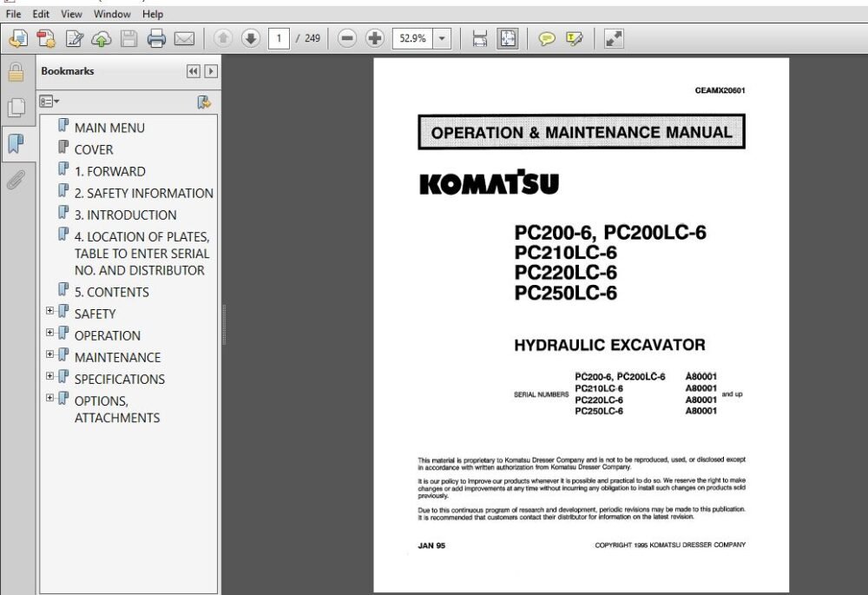Click the Save floppy disk icon
The height and width of the screenshot is (595, 868).
[x=129, y=38]
